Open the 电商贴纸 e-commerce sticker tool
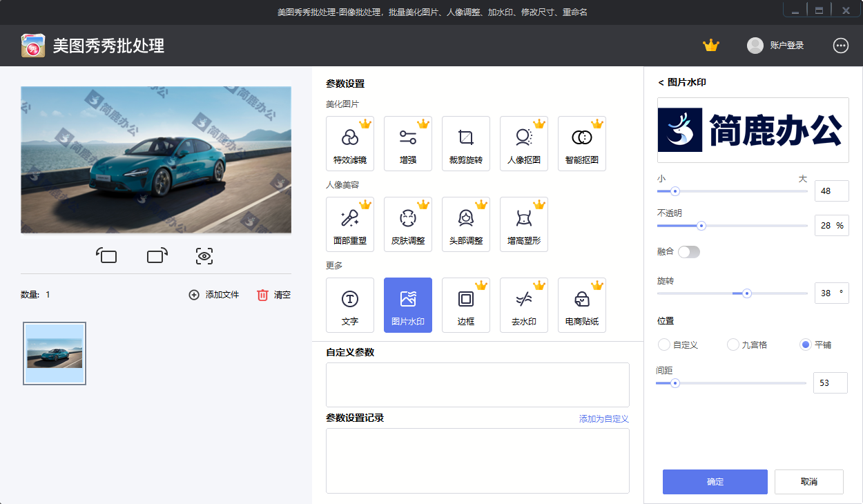Image resolution: width=863 pixels, height=504 pixels. tap(582, 304)
